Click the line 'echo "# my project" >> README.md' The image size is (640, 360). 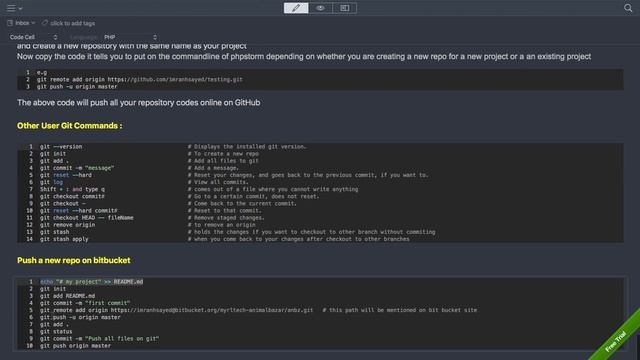click(91, 282)
